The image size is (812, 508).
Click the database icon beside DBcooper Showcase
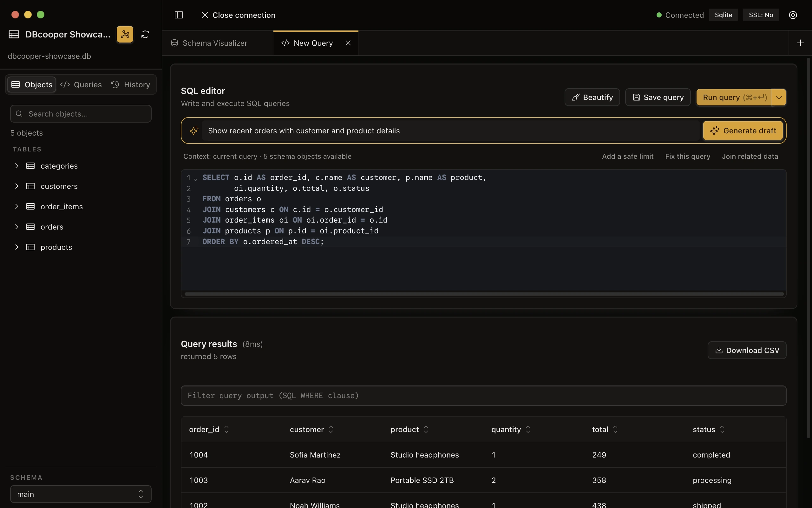click(14, 34)
